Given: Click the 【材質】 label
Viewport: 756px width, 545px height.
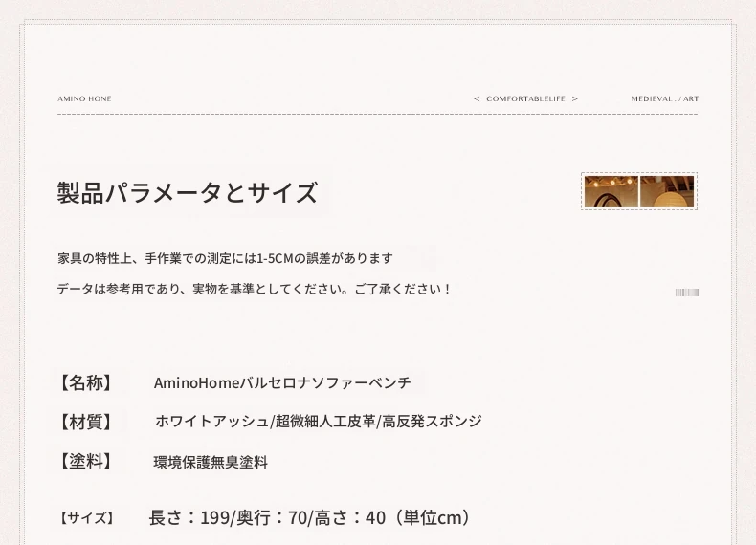Looking at the screenshot, I should click(86, 422).
